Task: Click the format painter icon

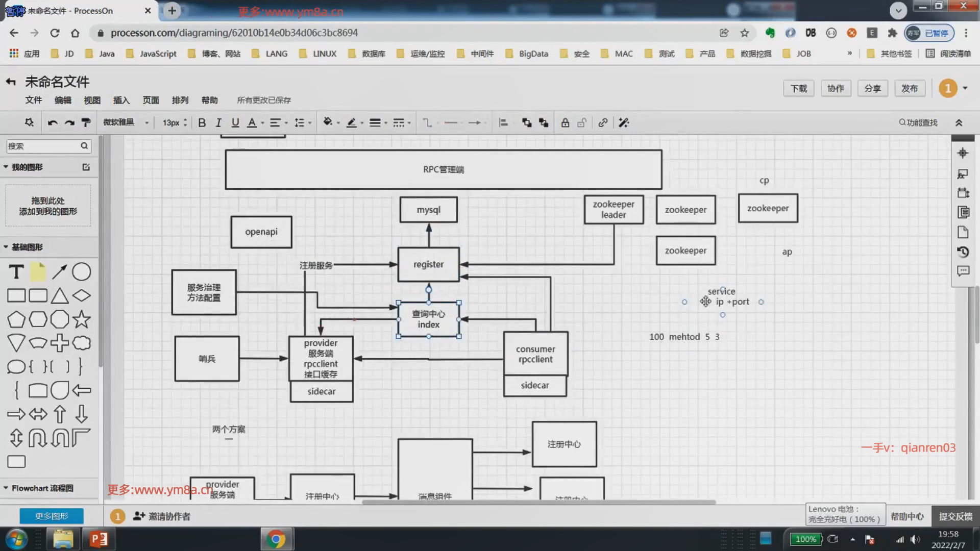Action: pyautogui.click(x=86, y=122)
